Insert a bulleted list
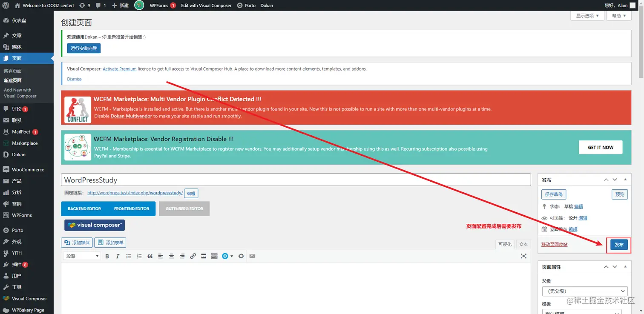 tap(129, 256)
